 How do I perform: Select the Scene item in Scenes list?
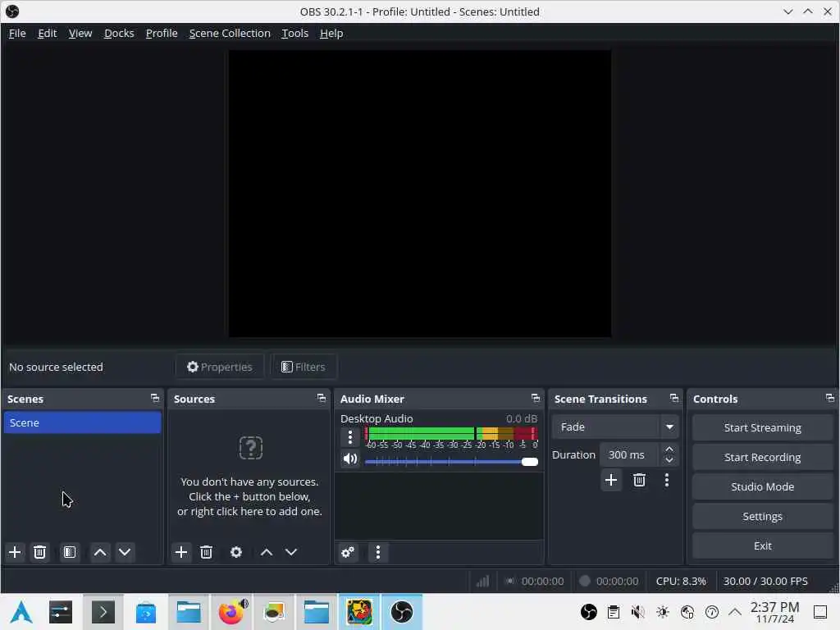coord(82,422)
